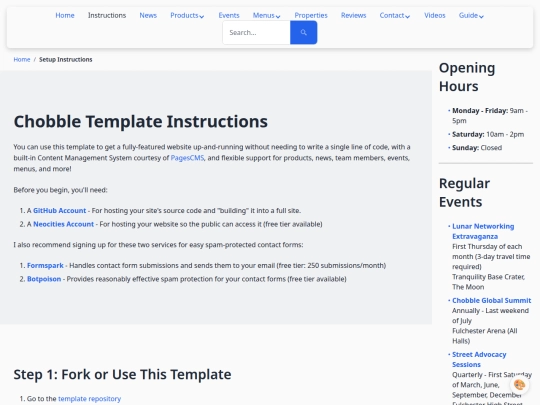This screenshot has height=405, width=540.
Task: Go to the Home nav item
Action: pyautogui.click(x=65, y=15)
